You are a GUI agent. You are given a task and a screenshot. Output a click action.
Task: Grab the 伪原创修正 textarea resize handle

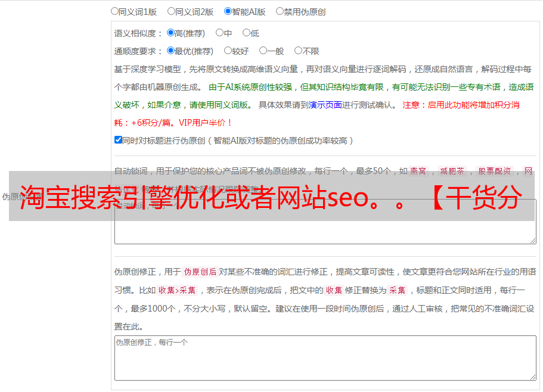[x=533, y=377]
